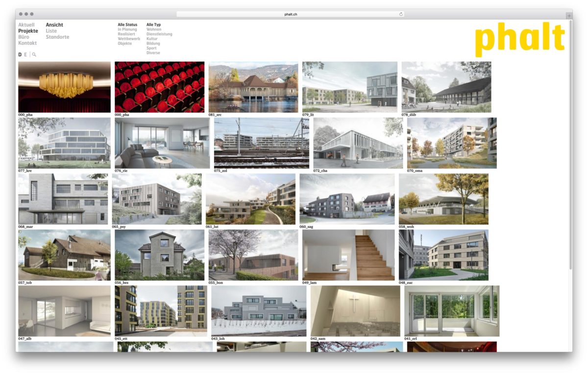This screenshot has height=374, width=588.
Task: Filter projects by Wohnen type
Action: pos(154,29)
